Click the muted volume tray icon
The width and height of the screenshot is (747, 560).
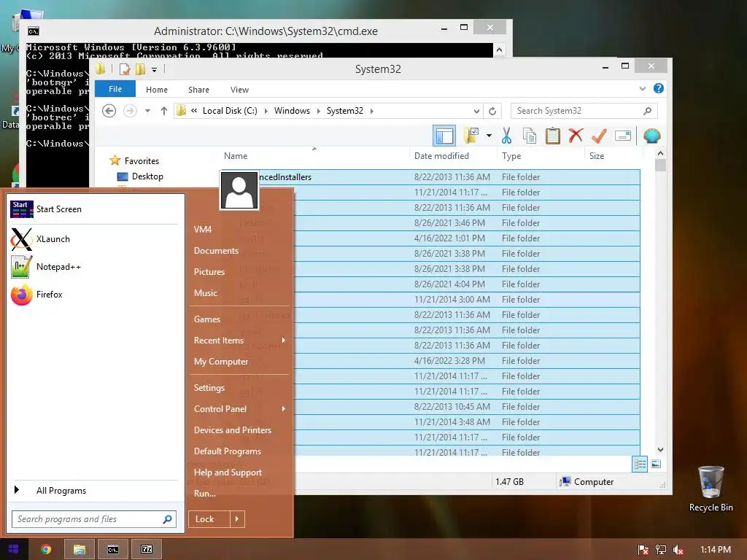[x=678, y=550]
